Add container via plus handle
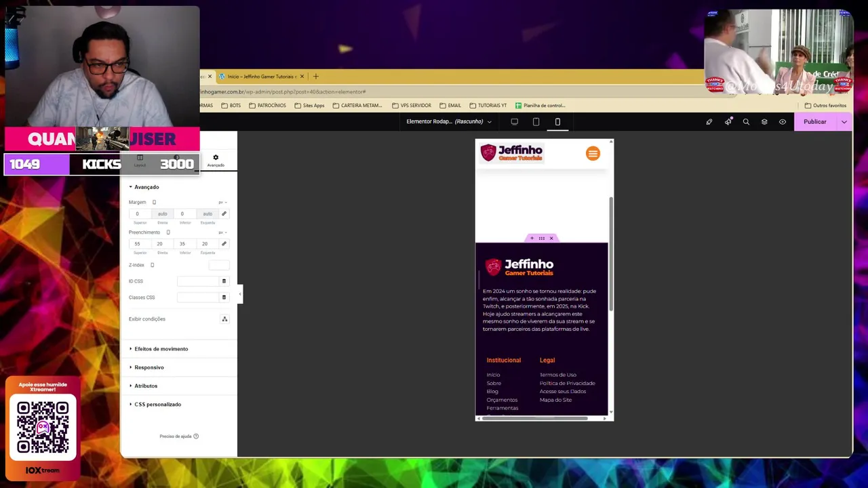868x488 pixels. (532, 239)
